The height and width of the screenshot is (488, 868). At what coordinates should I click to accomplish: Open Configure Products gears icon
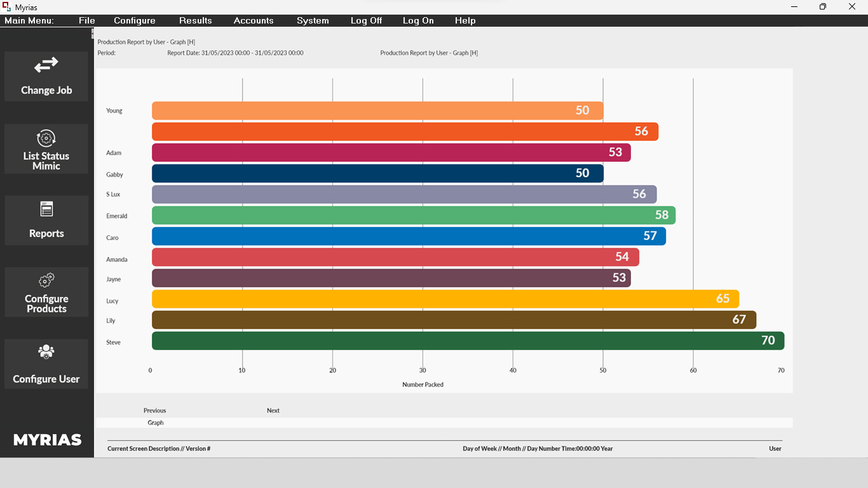click(x=46, y=280)
